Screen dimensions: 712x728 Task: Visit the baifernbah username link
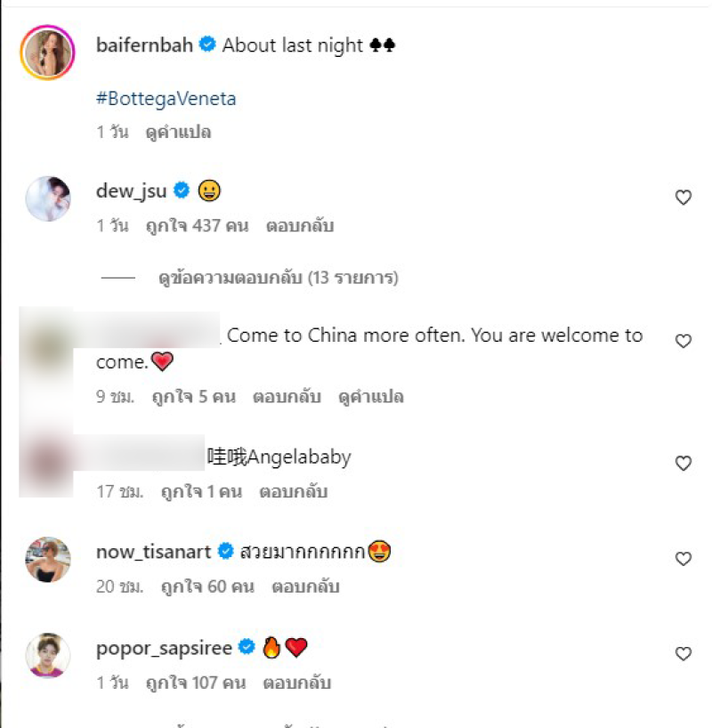point(144,45)
